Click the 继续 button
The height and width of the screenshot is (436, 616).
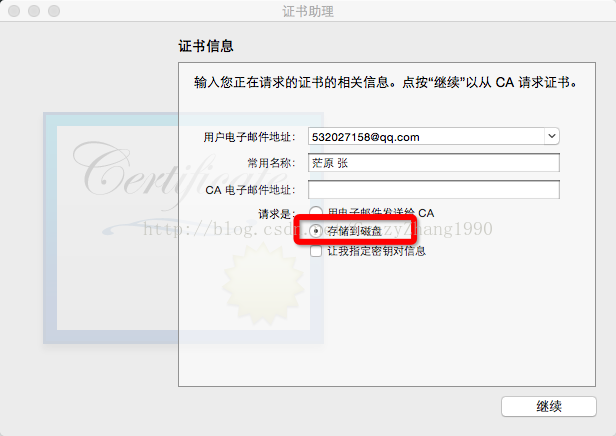click(549, 406)
